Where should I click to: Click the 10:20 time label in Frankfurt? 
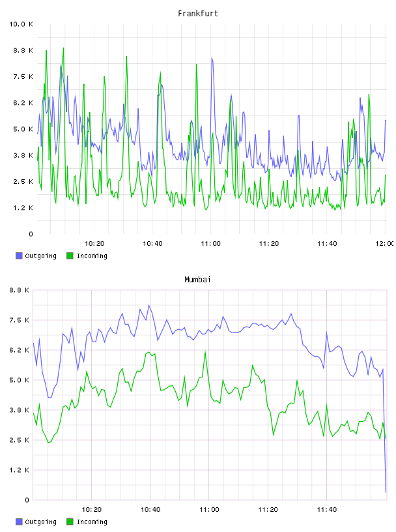94,244
